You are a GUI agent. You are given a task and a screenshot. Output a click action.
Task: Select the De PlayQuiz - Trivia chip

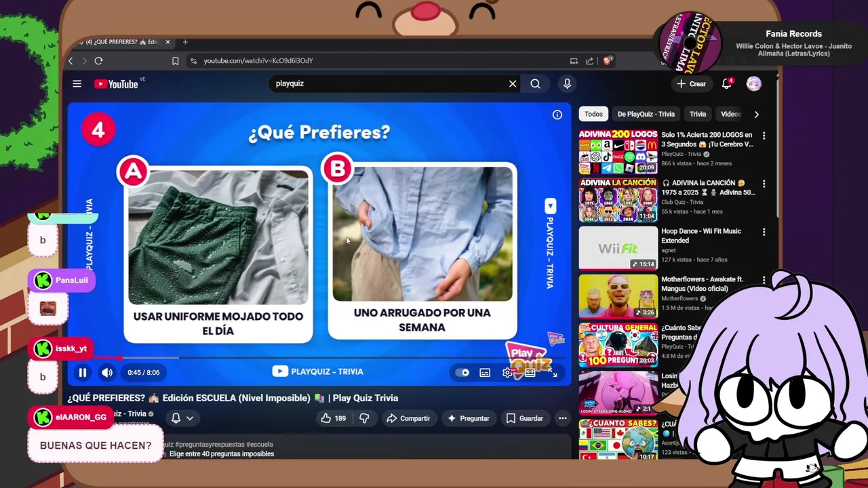tap(646, 115)
